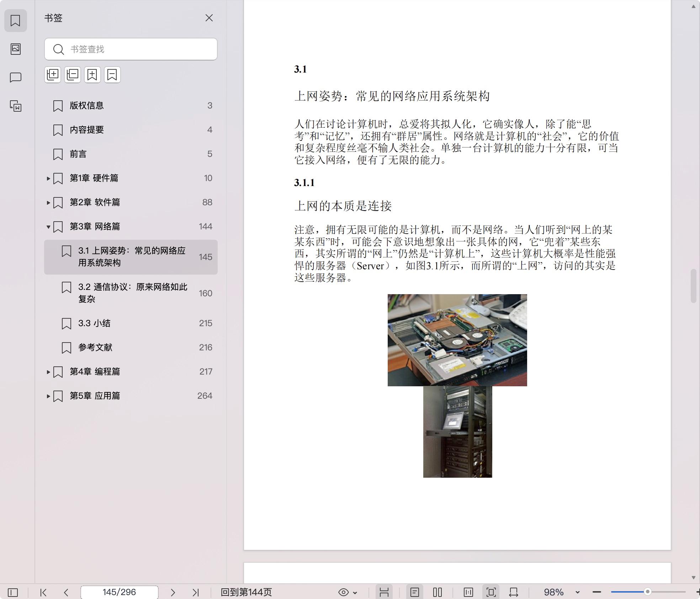Click the server rack image
Viewport: 700px width, 599px height.
(458, 432)
